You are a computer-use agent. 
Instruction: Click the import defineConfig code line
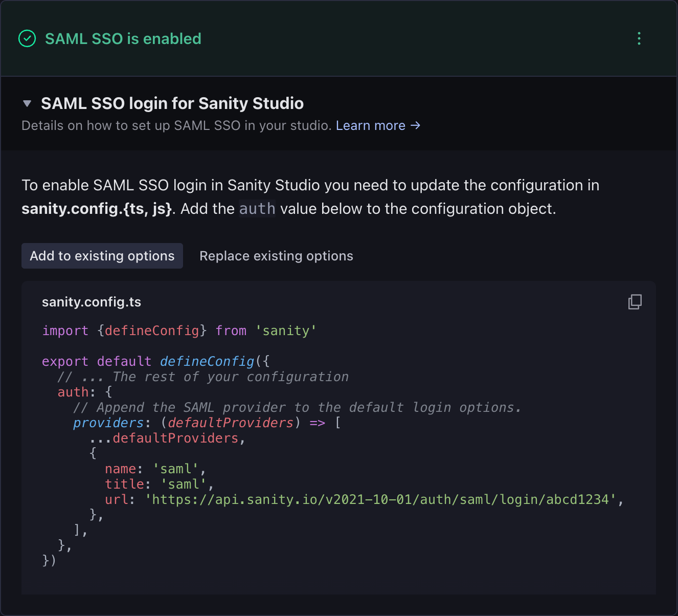pyautogui.click(x=179, y=331)
